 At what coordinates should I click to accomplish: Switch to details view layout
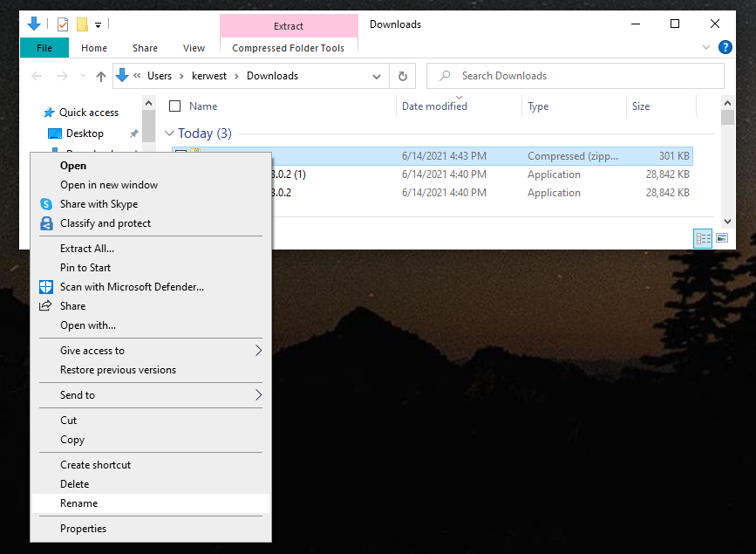pos(703,238)
